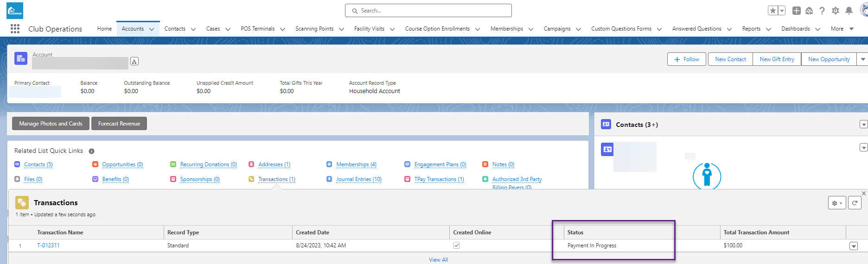
Task: Open the T-012311 row actions dropdown
Action: (x=854, y=246)
